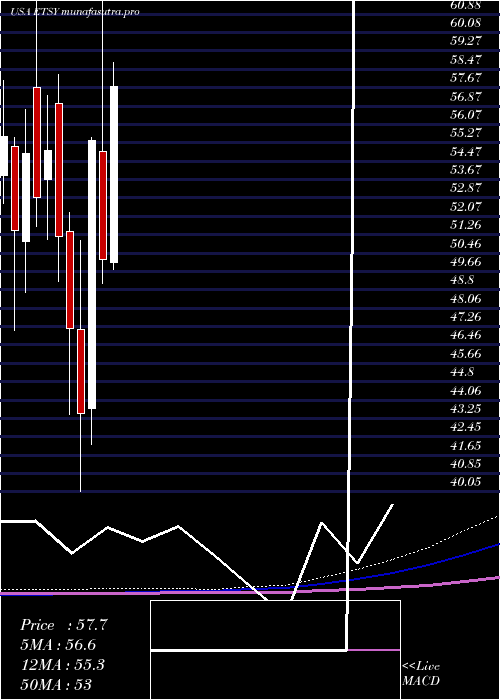Click the 58.47 price axis label
500x700 pixels.
pyautogui.click(x=466, y=59)
